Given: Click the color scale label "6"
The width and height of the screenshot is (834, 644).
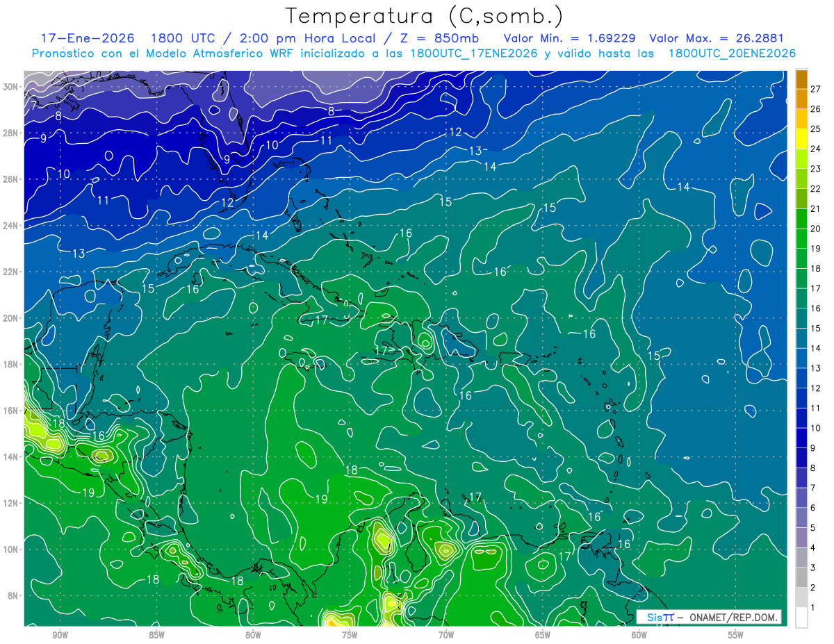Looking at the screenshot, I should coord(813,508).
